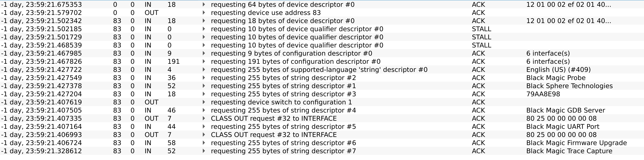
Task: Expand the first CLASS OUT request row
Action: 204,118
